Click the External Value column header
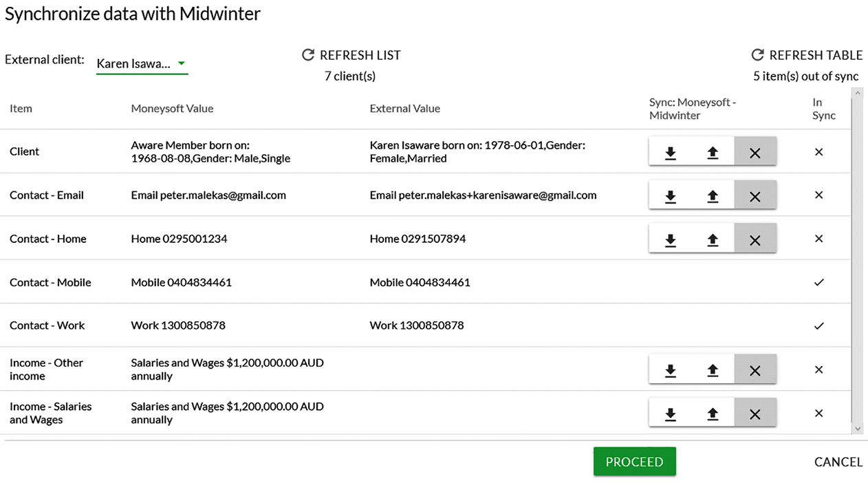 [404, 109]
